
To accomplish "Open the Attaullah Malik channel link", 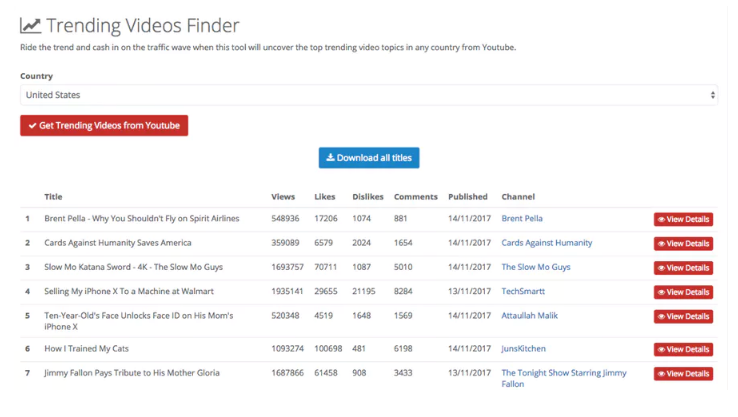I will point(529,315).
